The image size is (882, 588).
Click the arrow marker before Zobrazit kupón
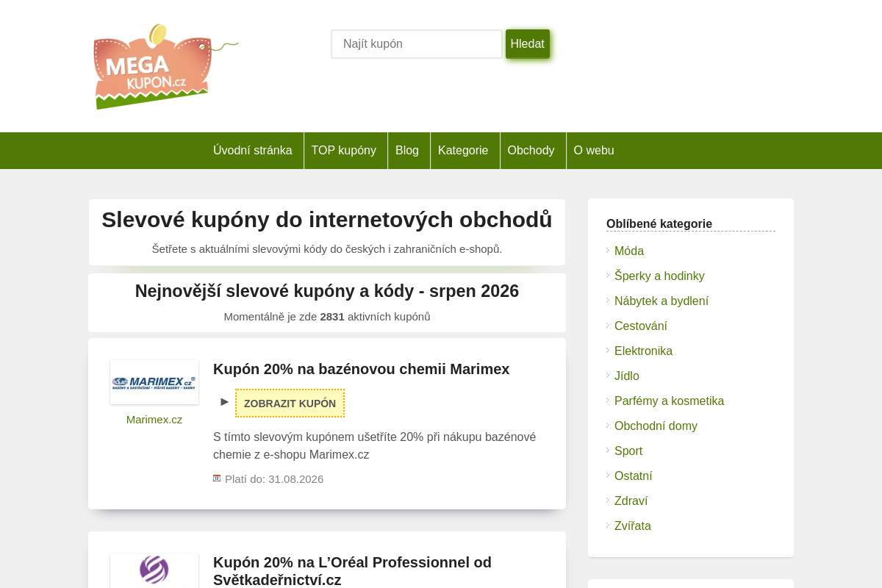pyautogui.click(x=225, y=402)
